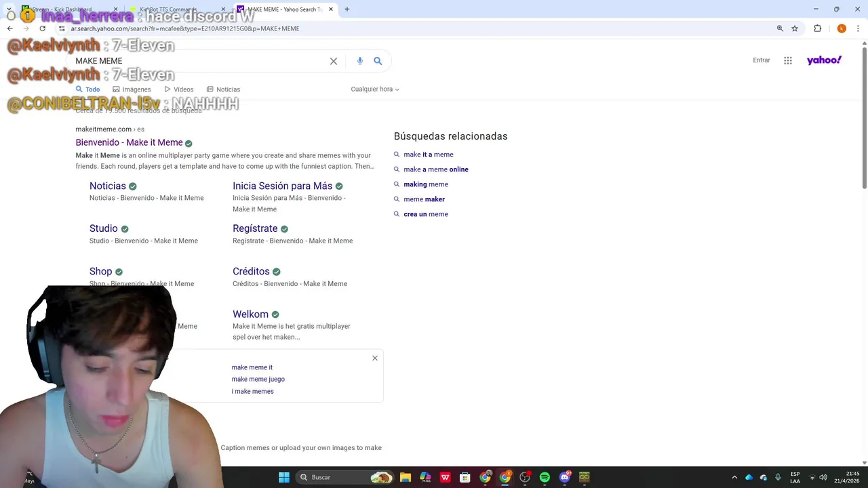Viewport: 868px width, 488px height.
Task: Focus the Yahoo search input field
Action: (x=197, y=61)
